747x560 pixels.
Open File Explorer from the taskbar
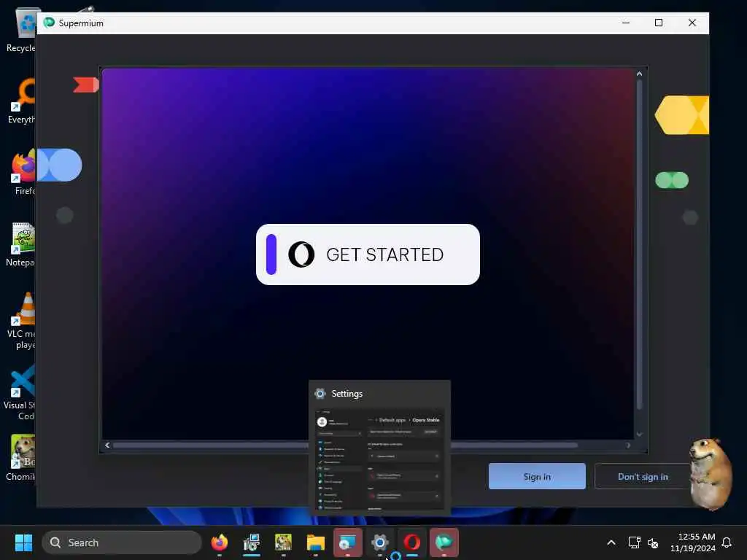pos(315,542)
